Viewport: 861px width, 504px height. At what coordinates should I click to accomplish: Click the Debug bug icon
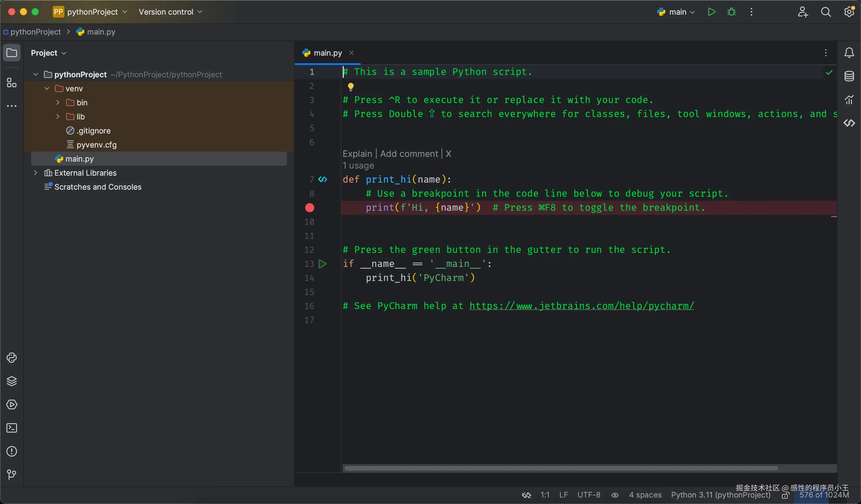[x=731, y=12]
